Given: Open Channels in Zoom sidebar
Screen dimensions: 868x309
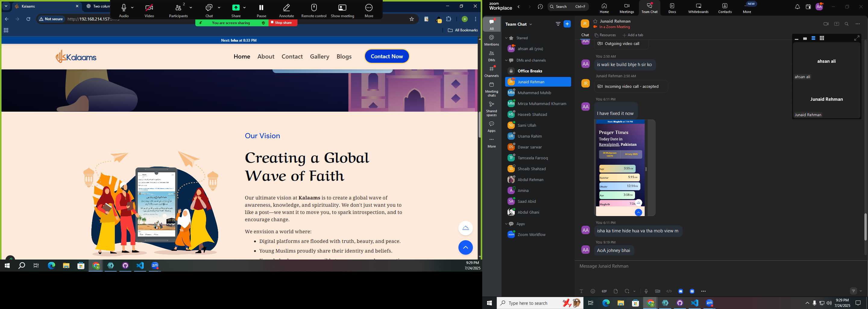Looking at the screenshot, I should coord(492,72).
